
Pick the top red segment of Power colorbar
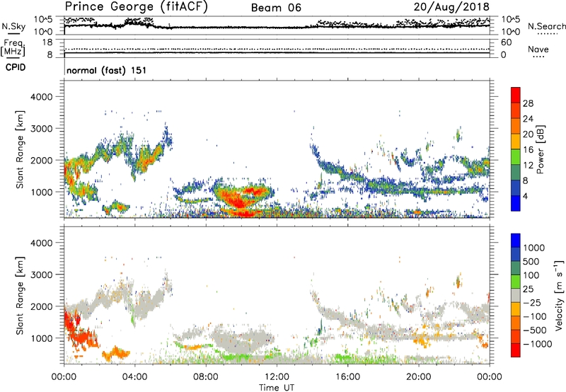pyautogui.click(x=516, y=95)
